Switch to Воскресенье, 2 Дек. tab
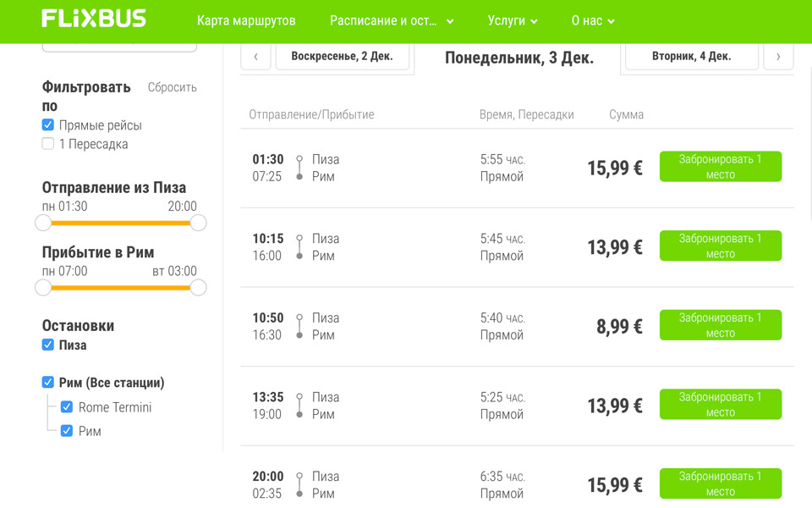 point(342,56)
